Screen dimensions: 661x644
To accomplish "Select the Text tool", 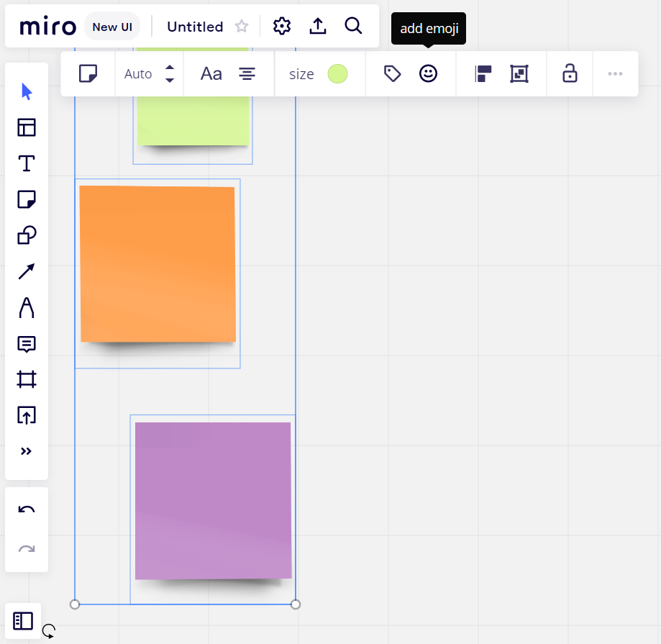I will click(x=27, y=164).
